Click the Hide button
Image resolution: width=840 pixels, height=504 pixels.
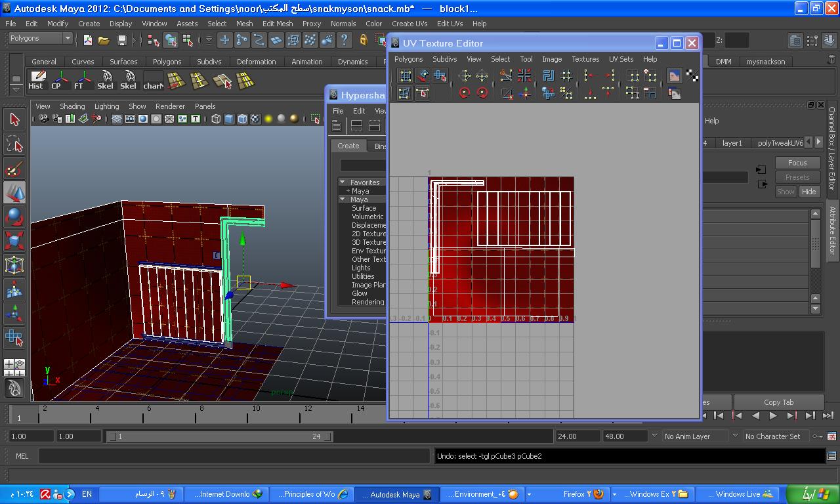tap(808, 192)
